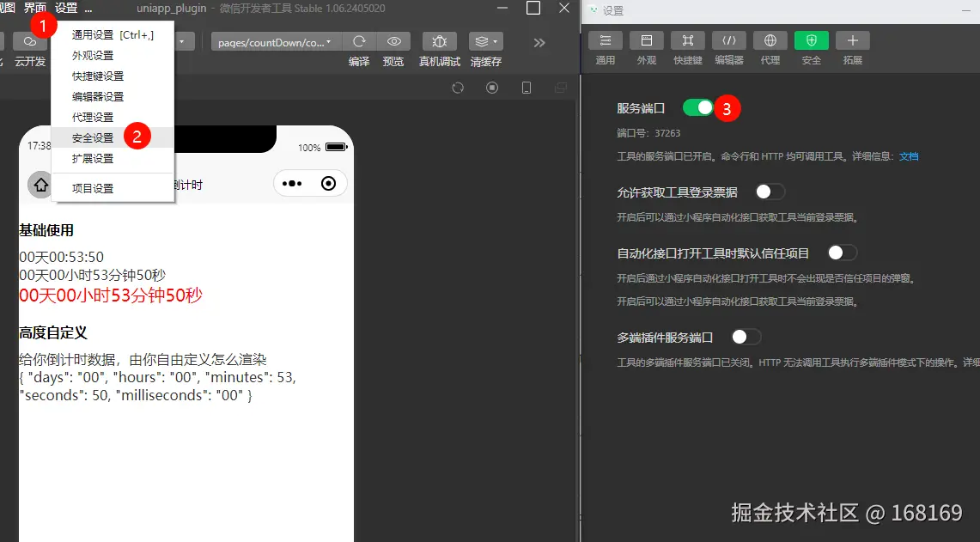The width and height of the screenshot is (980, 542).
Task: Start 真机调试 remote debugging
Action: point(438,42)
